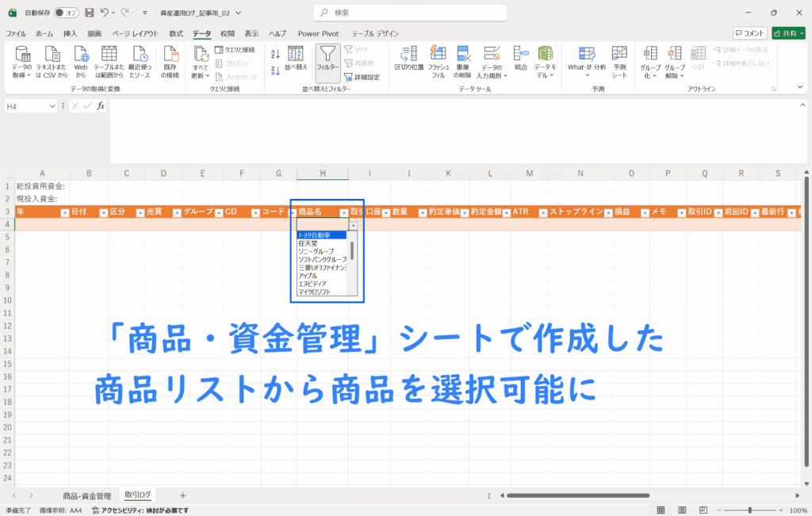The width and height of the screenshot is (812, 516).
Task: Open the 商品名 column filter dropdown
Action: [343, 212]
